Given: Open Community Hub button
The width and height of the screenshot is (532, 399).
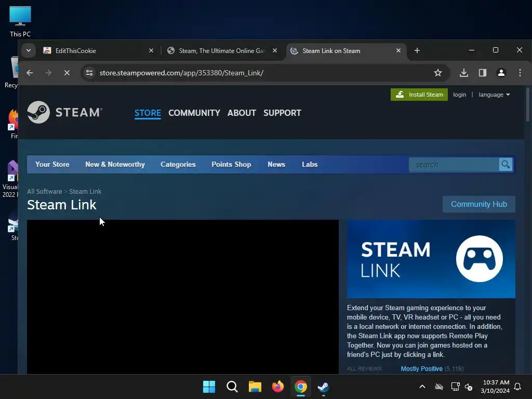Looking at the screenshot, I should point(478,204).
